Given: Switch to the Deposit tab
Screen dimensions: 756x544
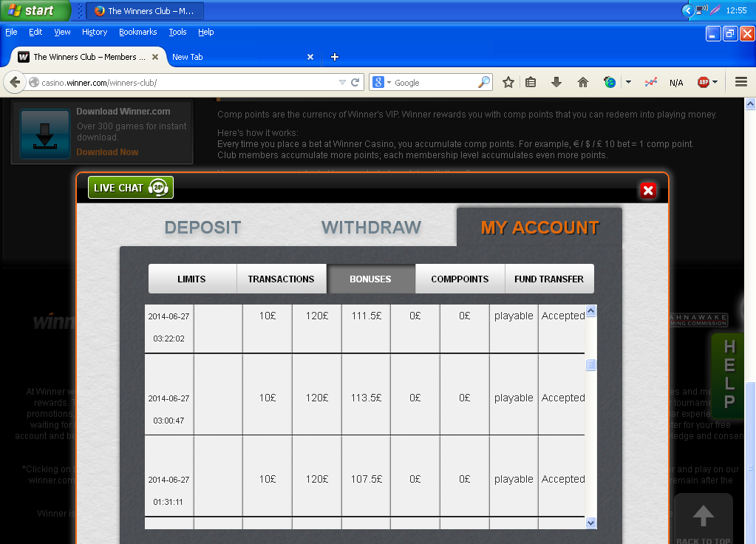Looking at the screenshot, I should 202,228.
